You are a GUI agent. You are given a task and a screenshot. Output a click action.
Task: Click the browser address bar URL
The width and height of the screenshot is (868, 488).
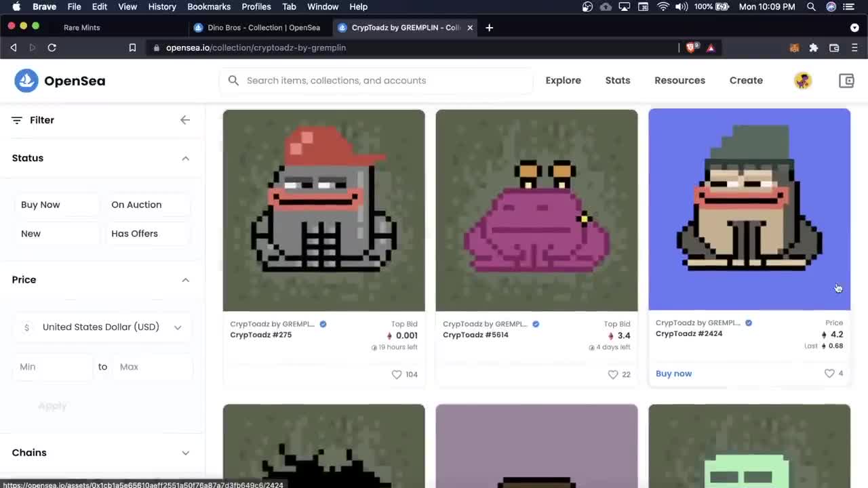[256, 47]
